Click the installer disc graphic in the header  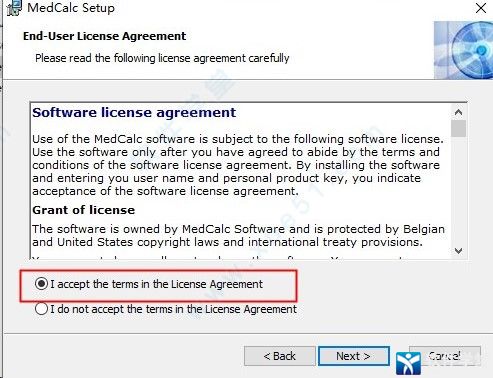click(463, 50)
